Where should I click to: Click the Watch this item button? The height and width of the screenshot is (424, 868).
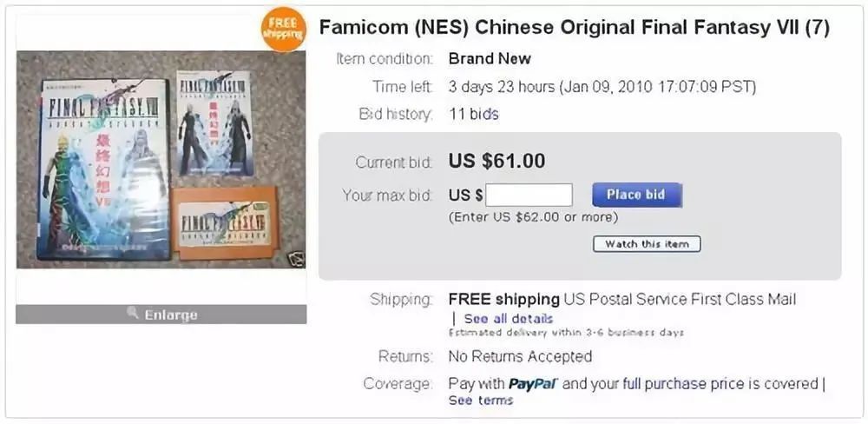[646, 244]
